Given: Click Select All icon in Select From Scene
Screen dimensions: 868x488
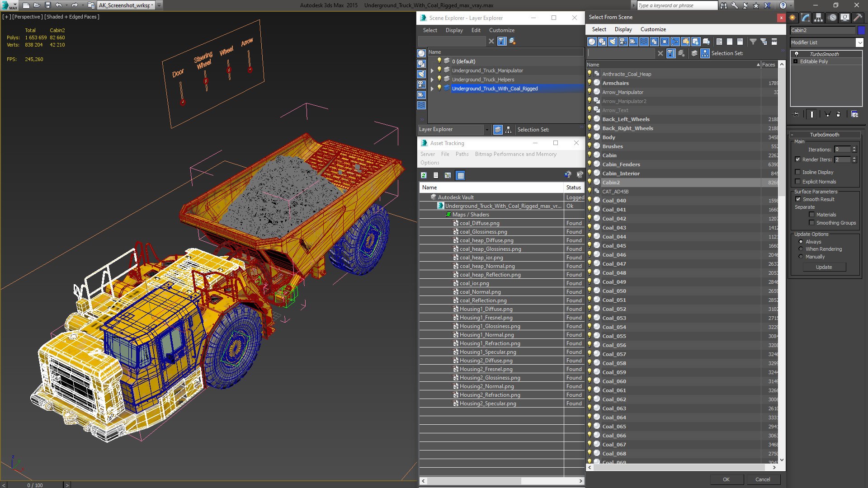Looking at the screenshot, I should 719,42.
